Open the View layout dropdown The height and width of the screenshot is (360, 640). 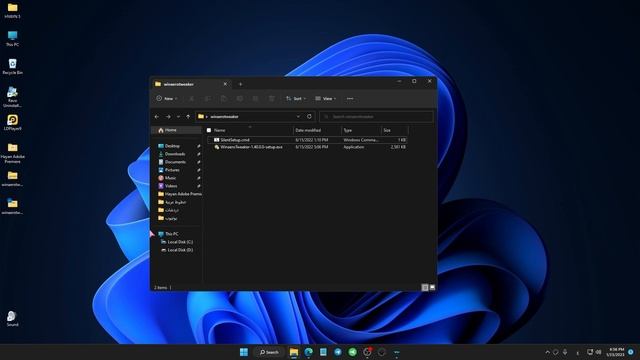(326, 99)
